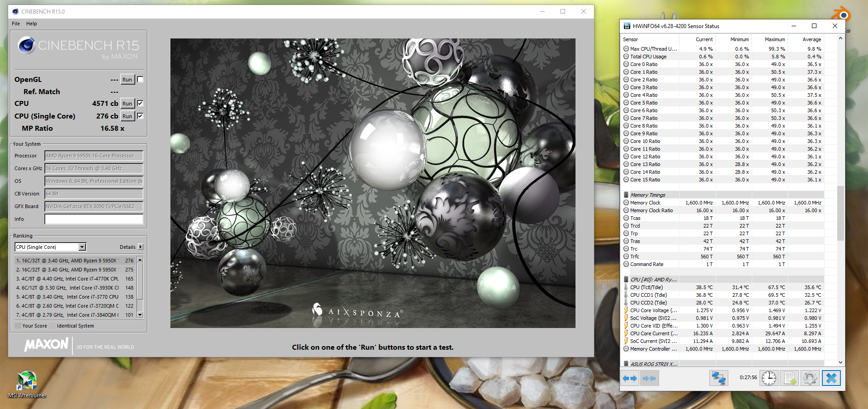This screenshot has height=409, width=868.
Task: Run the OpenGL benchmark
Action: click(127, 80)
